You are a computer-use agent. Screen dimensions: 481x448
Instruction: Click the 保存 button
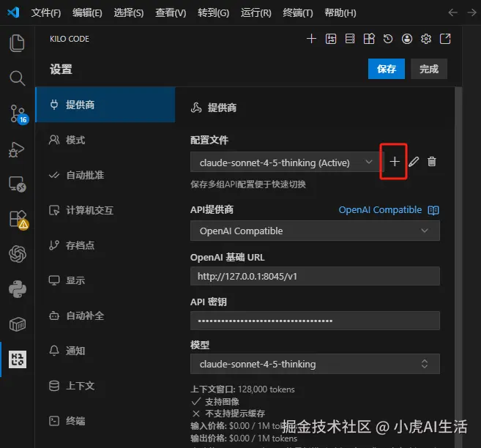387,69
